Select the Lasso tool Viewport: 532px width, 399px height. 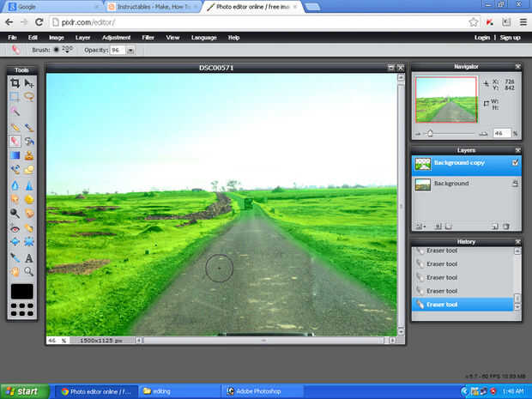29,97
